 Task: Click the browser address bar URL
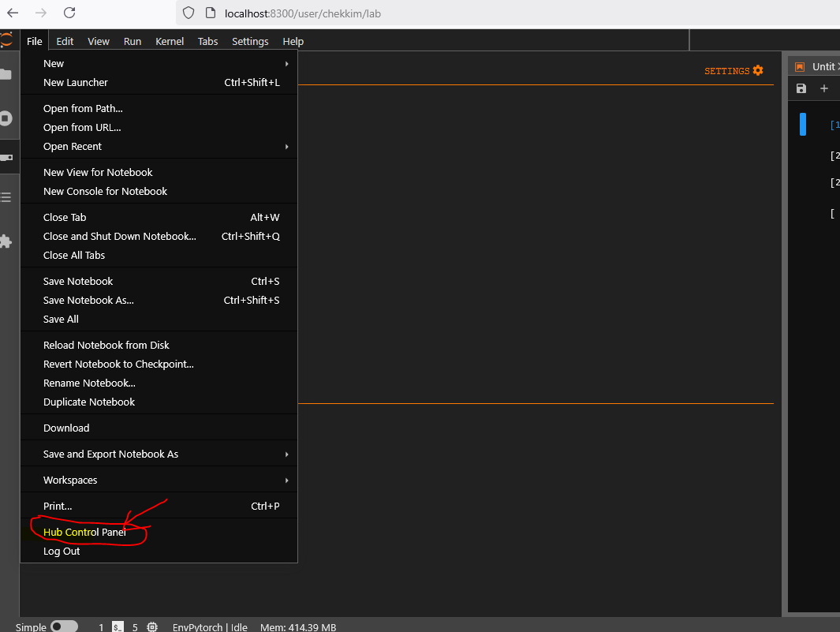(304, 13)
